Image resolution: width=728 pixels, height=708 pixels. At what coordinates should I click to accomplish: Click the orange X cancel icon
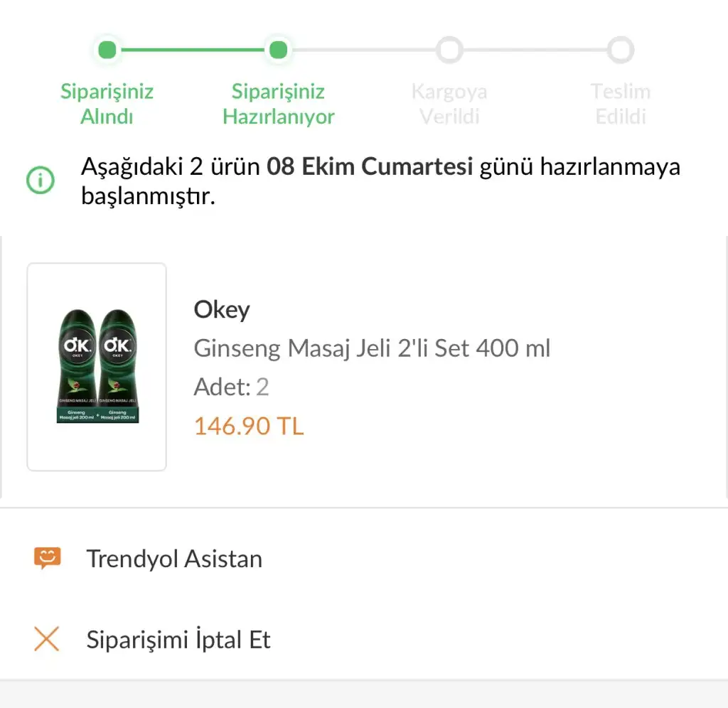47,639
